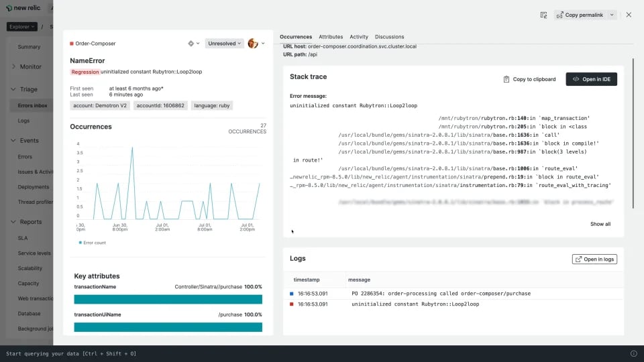644x362 pixels.
Task: Click the rubytron.rb:140 stack trace line
Action: (514, 118)
